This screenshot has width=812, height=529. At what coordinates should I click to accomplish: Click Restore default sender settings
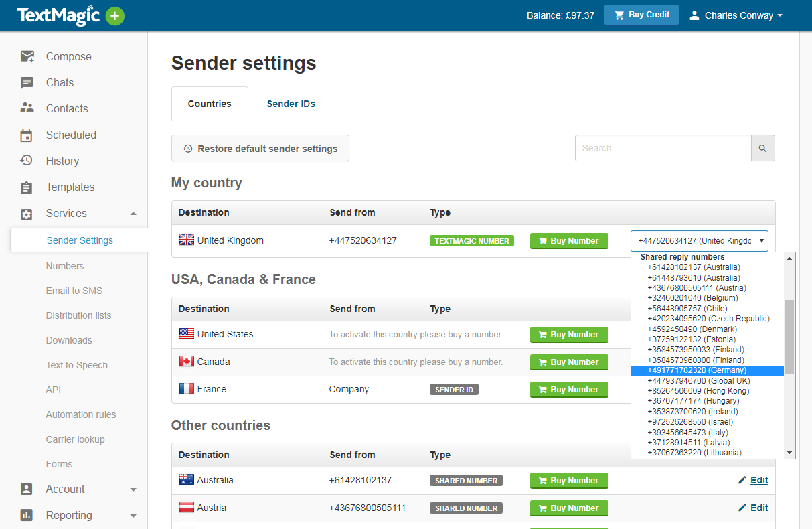tap(260, 148)
